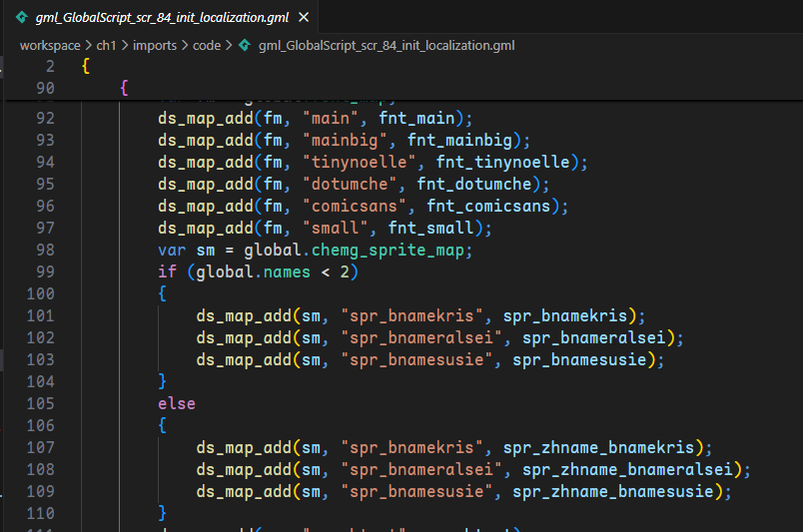Screen dimensions: 803x532
Task: Expand chevron after code breadcrumb
Action: 229,46
